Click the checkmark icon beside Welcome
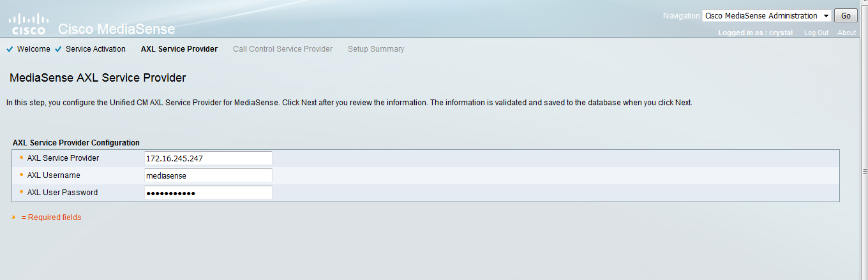Viewport: 868px width, 280px height. [10, 49]
